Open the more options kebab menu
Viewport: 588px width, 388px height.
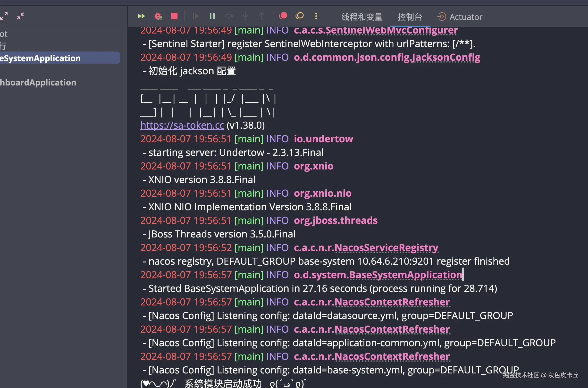click(x=316, y=16)
